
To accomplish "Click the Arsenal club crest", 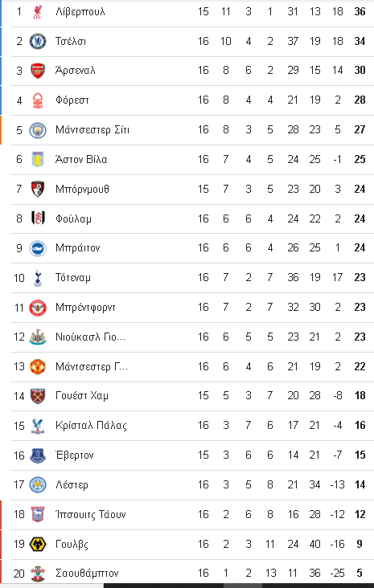I will (38, 71).
